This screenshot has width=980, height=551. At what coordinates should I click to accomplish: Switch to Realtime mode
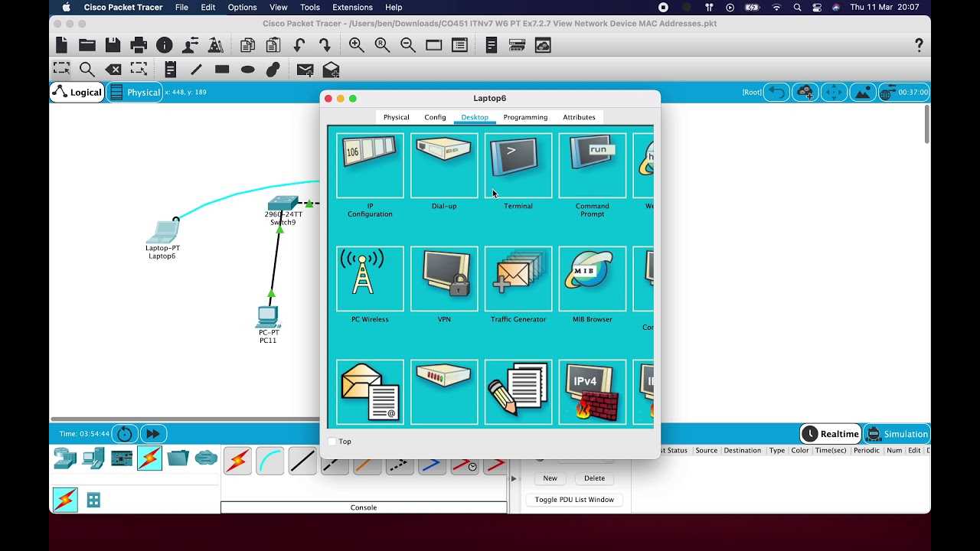click(x=831, y=434)
